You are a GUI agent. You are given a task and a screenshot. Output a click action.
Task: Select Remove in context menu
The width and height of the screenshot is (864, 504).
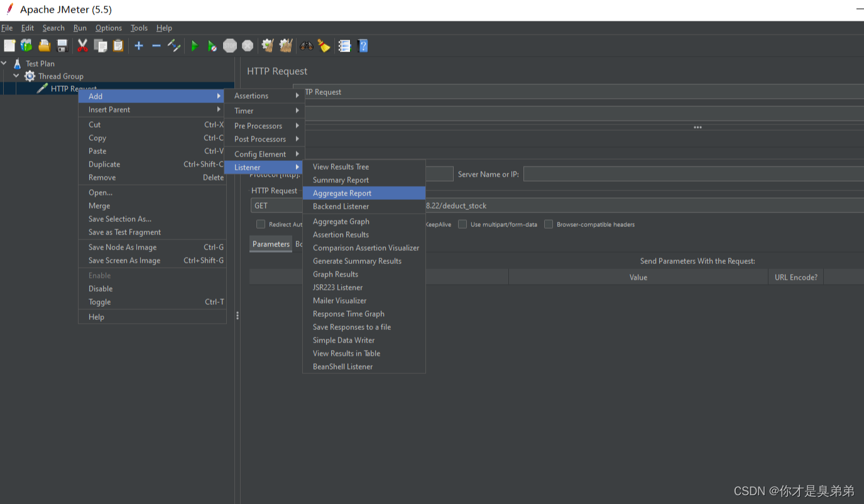(x=152, y=177)
